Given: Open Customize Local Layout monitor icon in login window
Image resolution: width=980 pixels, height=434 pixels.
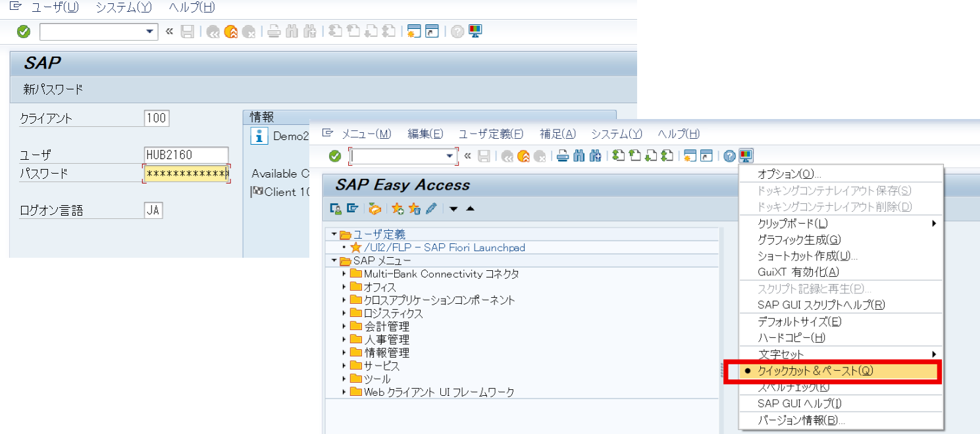Looking at the screenshot, I should [x=475, y=31].
